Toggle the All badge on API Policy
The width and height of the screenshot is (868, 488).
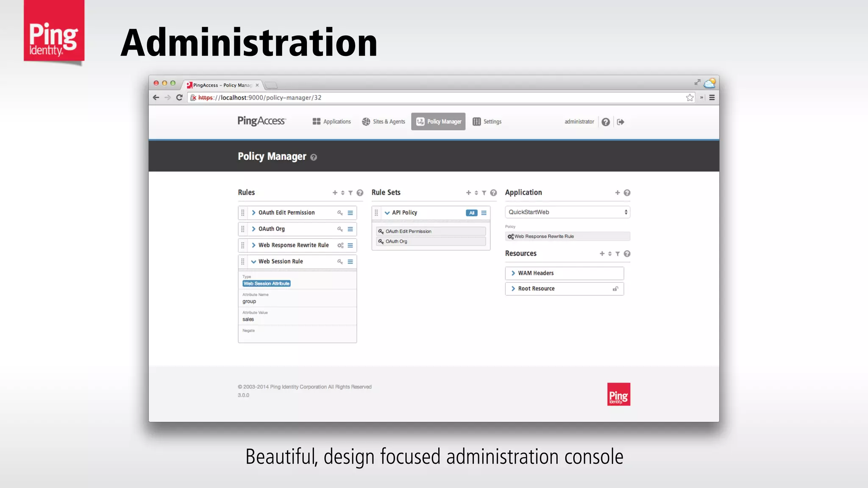coord(471,213)
